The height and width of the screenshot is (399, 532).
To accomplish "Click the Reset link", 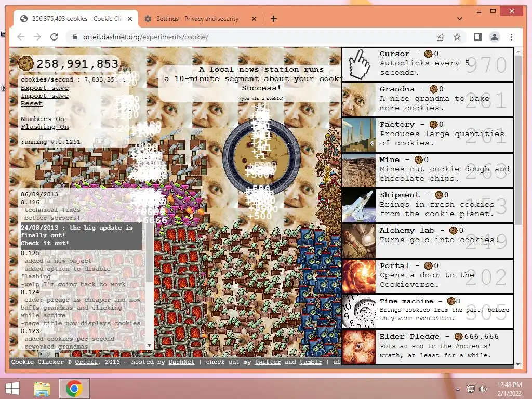I will 32,103.
